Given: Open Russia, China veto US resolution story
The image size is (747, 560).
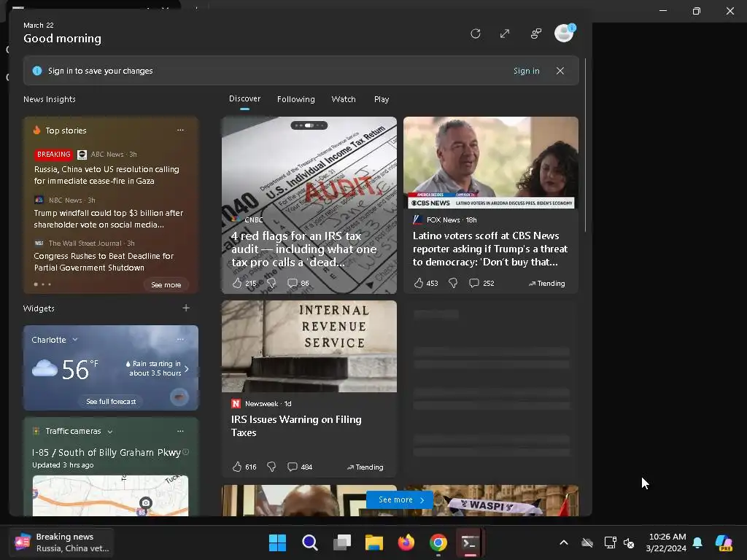Looking at the screenshot, I should pos(107,175).
